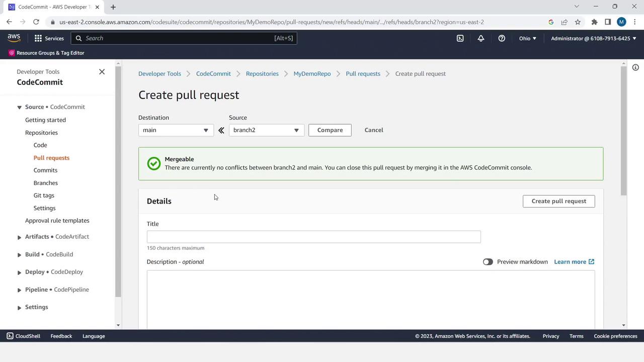This screenshot has height=362, width=644.
Task: Click the Learn more external link icon
Action: pos(592,262)
